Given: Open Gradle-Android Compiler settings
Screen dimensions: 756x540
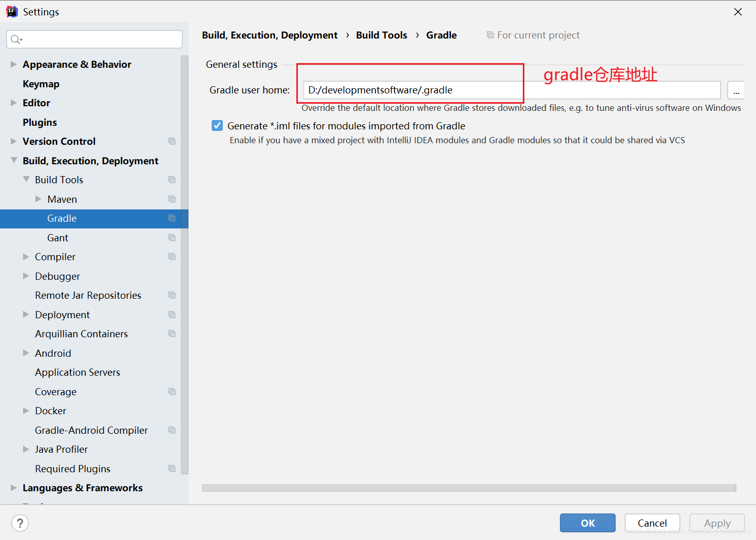Looking at the screenshot, I should tap(91, 430).
